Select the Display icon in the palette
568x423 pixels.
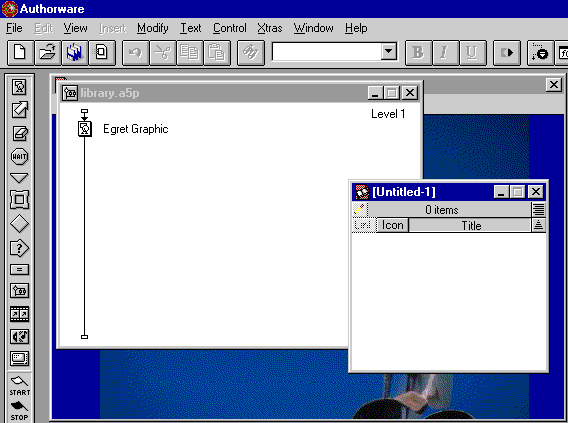19,87
